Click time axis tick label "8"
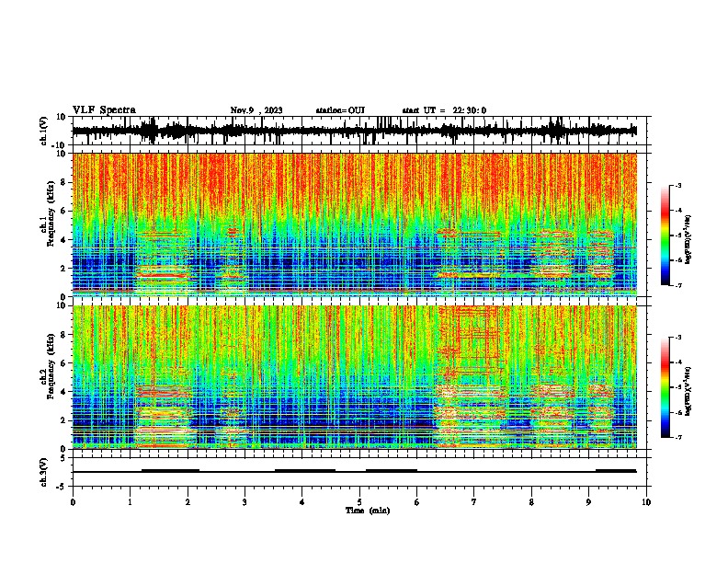728x563 pixels. click(531, 502)
